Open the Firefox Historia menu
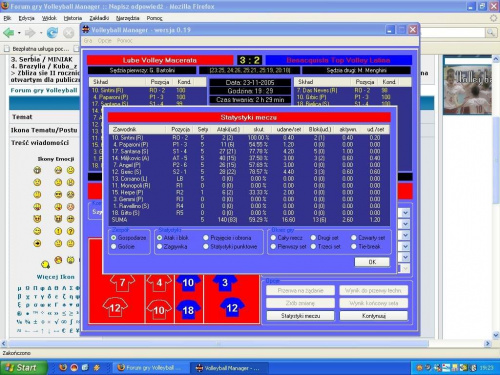The width and height of the screenshot is (500, 375). click(73, 18)
